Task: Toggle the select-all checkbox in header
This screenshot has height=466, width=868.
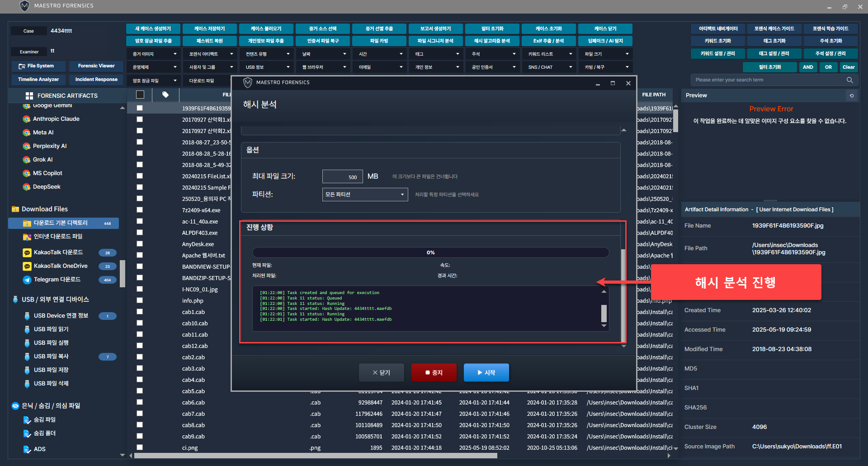Action: [x=140, y=95]
